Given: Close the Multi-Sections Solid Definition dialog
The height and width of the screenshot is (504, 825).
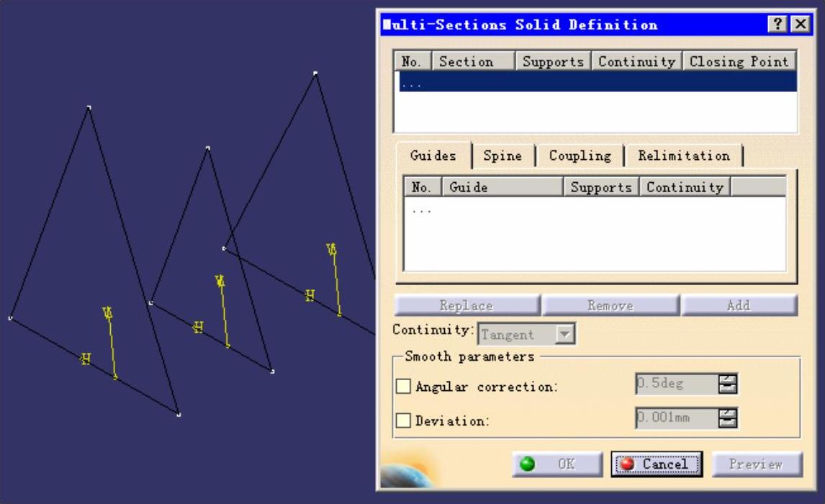Looking at the screenshot, I should click(x=801, y=24).
